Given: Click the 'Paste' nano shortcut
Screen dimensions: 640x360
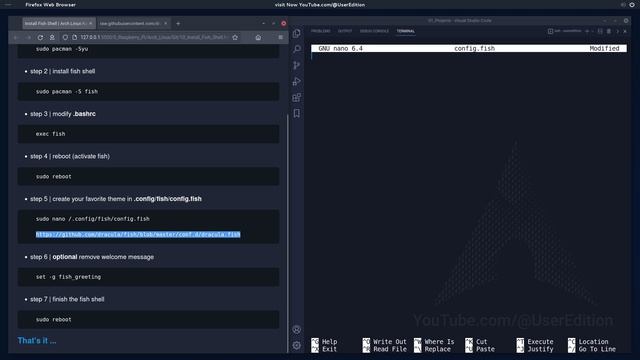Looking at the screenshot, I should pyautogui.click(x=480, y=349).
